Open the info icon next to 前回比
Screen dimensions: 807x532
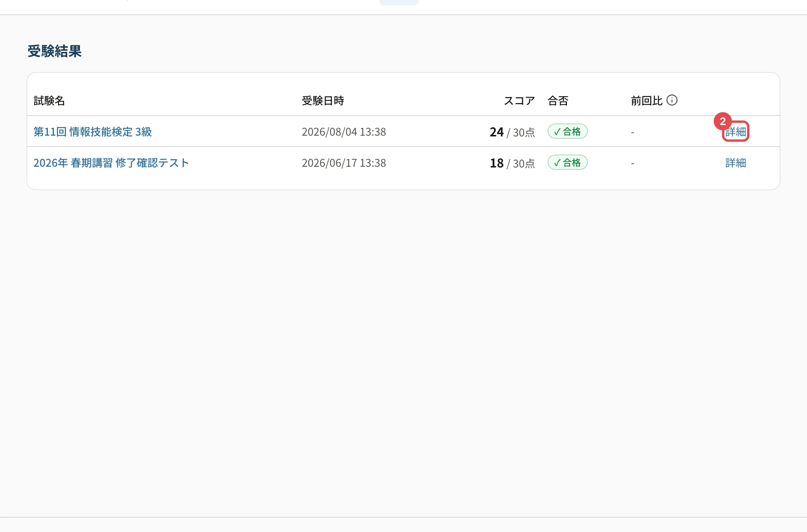pyautogui.click(x=672, y=100)
